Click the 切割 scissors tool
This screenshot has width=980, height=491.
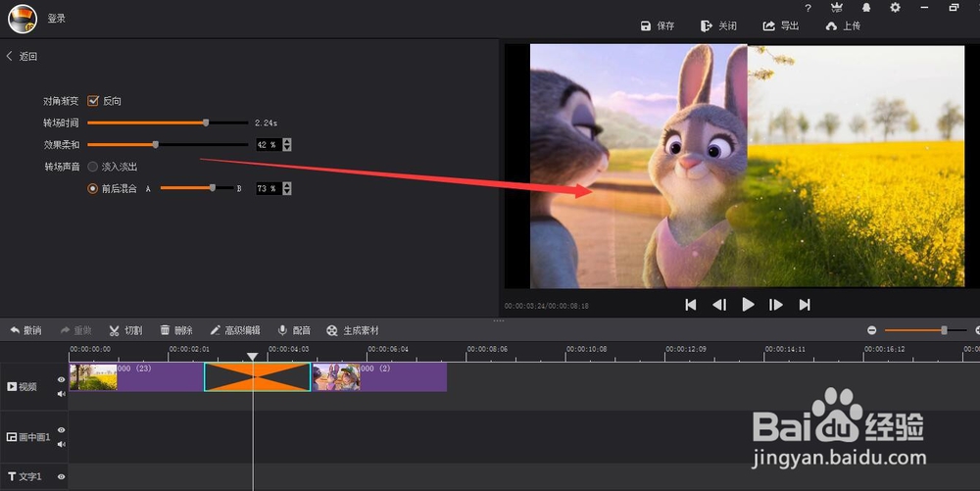pos(125,330)
